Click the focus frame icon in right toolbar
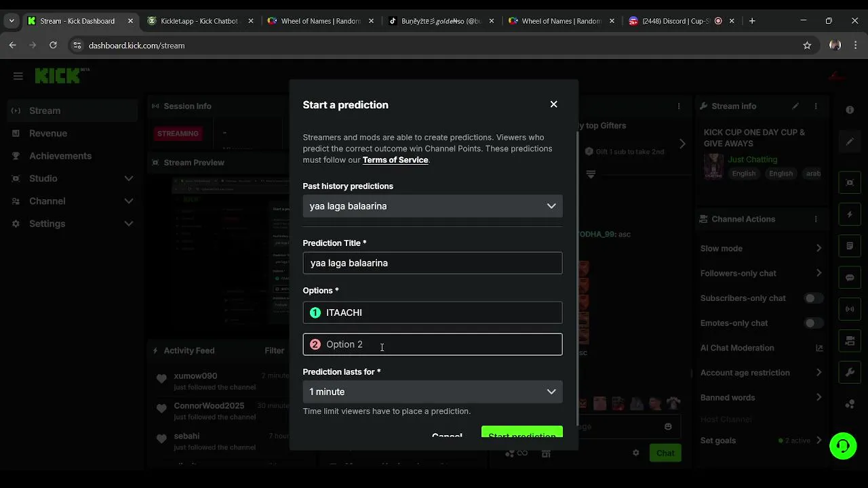This screenshot has height=488, width=868. (x=850, y=182)
